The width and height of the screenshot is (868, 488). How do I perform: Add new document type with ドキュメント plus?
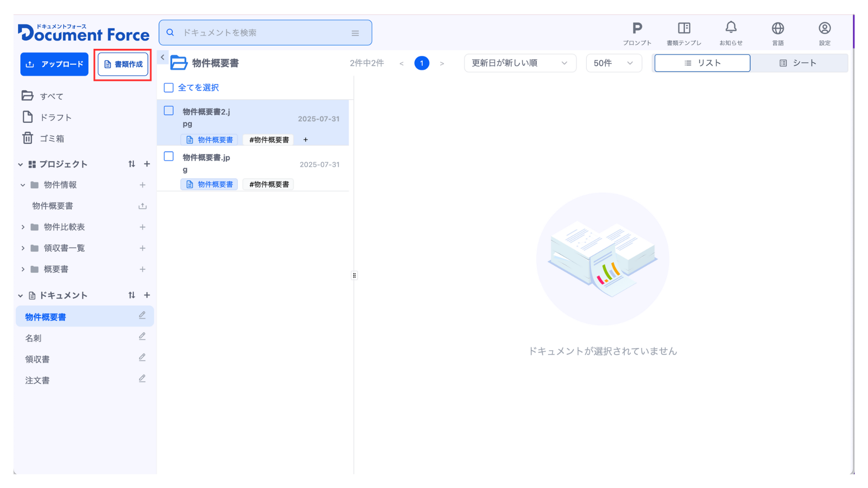pyautogui.click(x=147, y=295)
